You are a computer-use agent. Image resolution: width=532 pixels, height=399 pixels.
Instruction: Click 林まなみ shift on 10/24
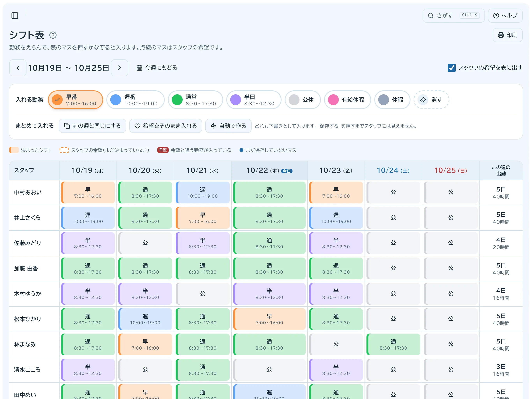pos(393,345)
